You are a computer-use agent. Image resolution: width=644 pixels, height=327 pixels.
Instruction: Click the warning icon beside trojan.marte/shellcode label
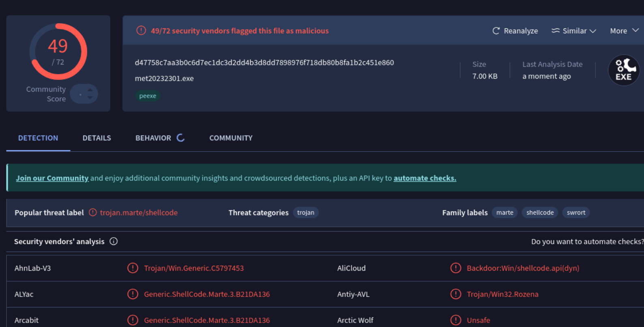pos(93,213)
